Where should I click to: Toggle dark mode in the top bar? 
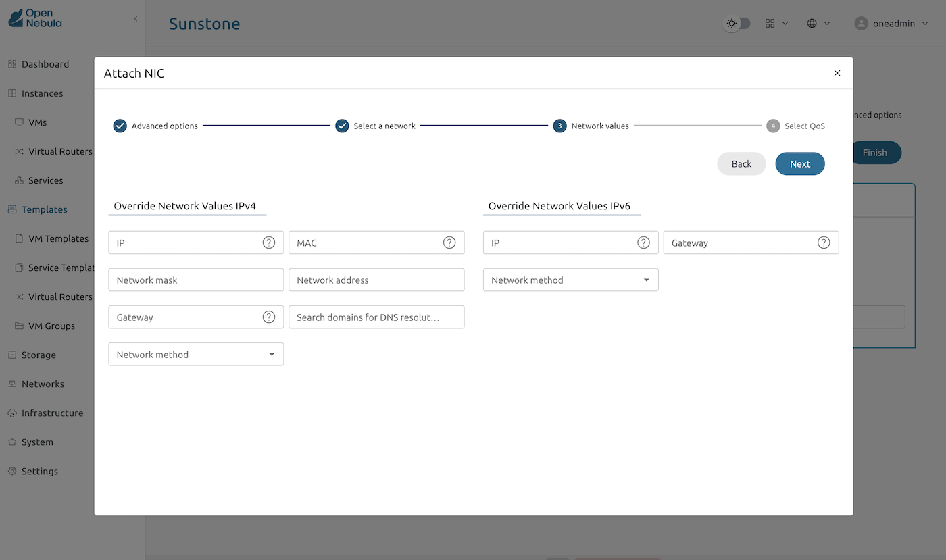click(x=737, y=22)
